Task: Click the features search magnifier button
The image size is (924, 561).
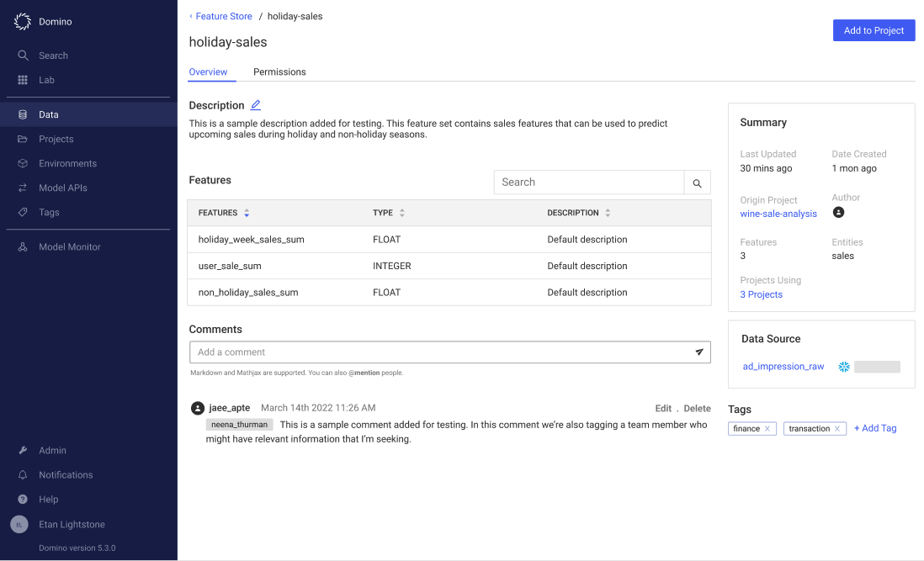Action: (698, 183)
